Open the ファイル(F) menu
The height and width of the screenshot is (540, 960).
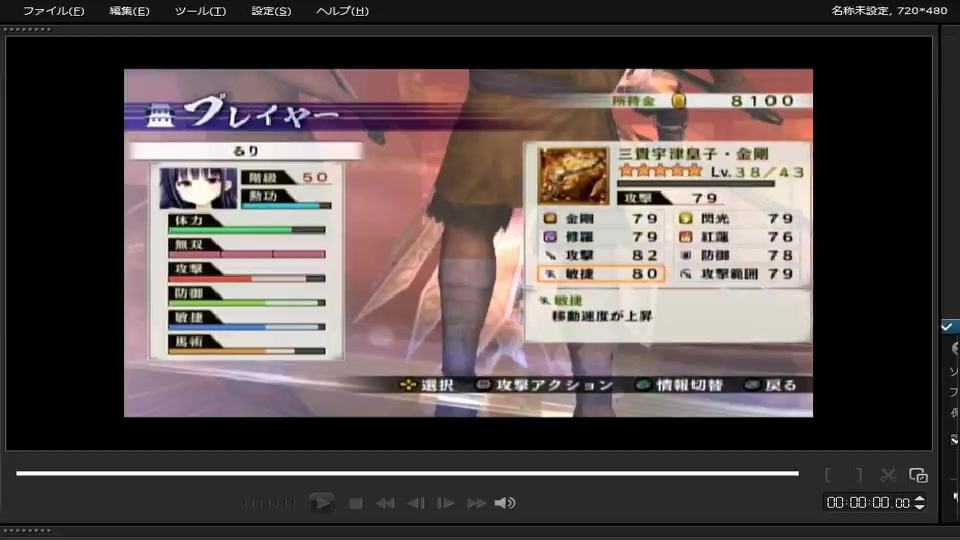click(x=54, y=11)
